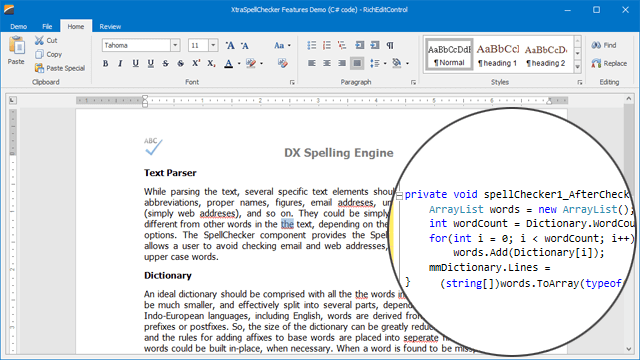Click the Paste icon in Clipboard
640x360 pixels.
click(x=17, y=50)
